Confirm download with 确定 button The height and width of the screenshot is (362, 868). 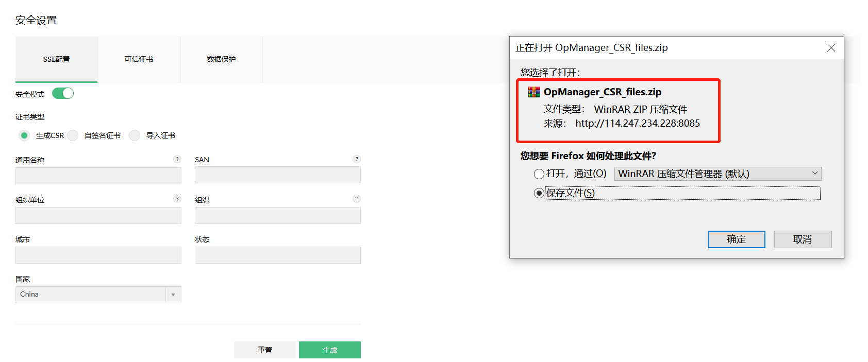737,239
